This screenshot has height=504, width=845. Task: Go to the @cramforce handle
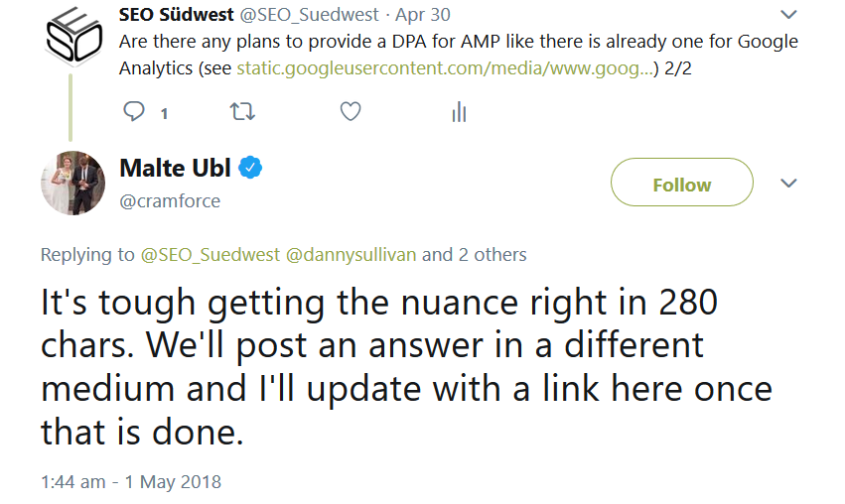pos(170,200)
